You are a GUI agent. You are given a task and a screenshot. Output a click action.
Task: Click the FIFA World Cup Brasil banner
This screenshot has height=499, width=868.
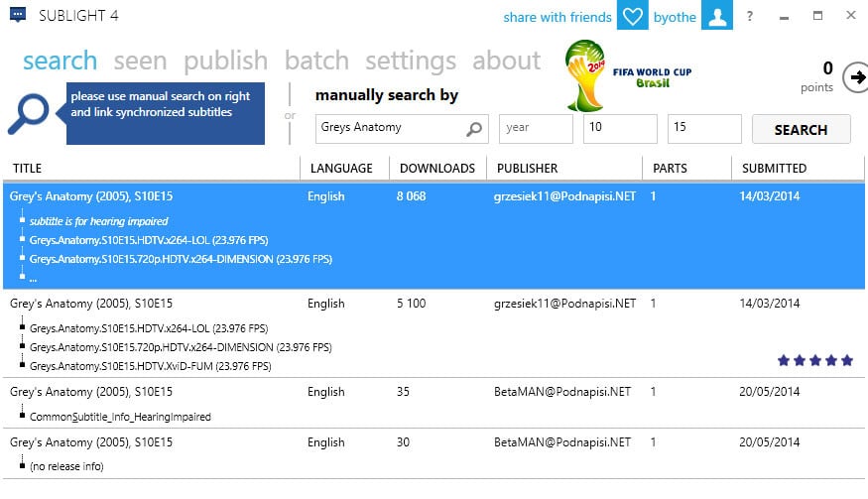(627, 75)
